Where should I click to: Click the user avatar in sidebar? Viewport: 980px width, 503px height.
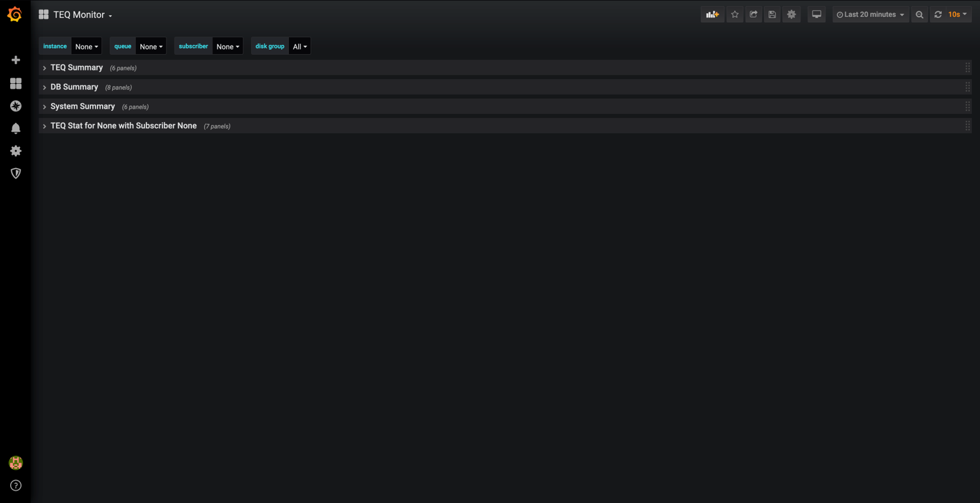pyautogui.click(x=16, y=463)
